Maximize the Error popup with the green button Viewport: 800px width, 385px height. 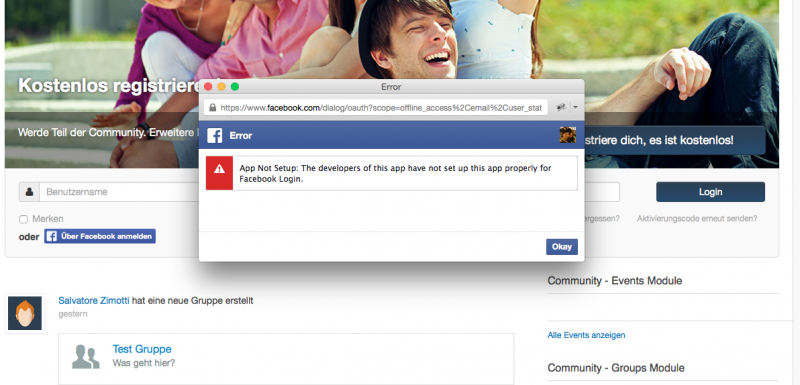[235, 87]
